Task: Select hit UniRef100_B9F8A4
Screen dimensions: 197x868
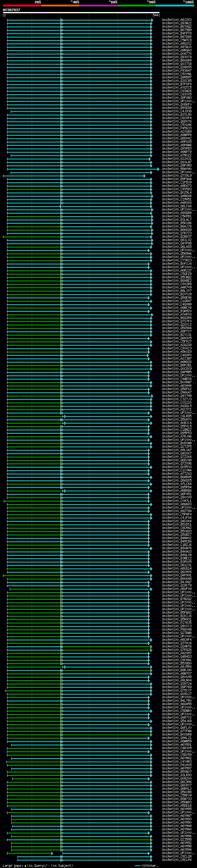Action: click(176, 179)
